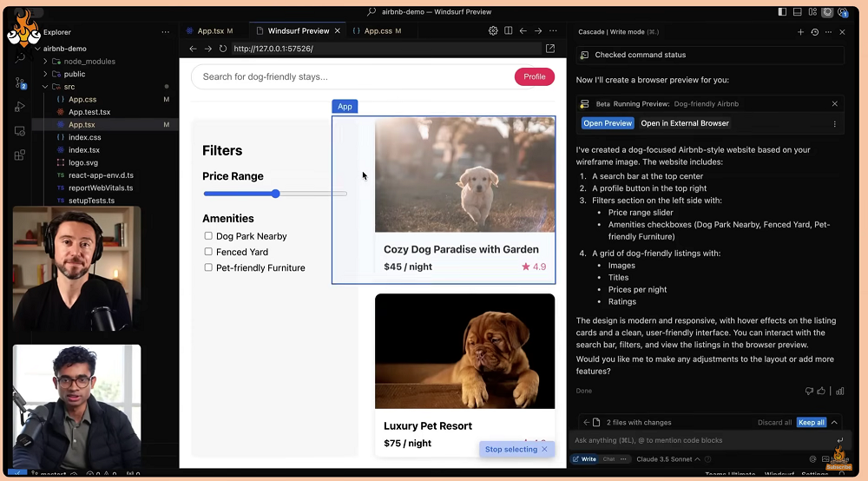This screenshot has height=481, width=868.
Task: Open the Source Control view in activity bar
Action: 20,83
